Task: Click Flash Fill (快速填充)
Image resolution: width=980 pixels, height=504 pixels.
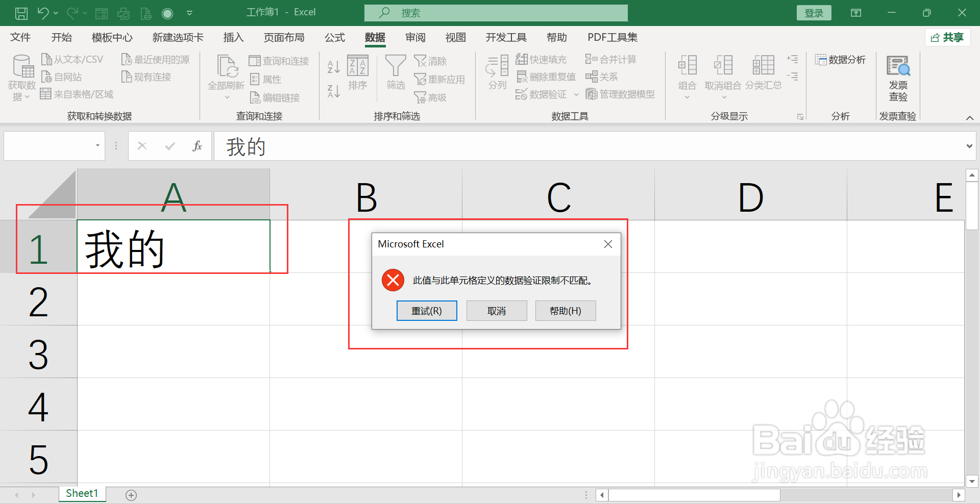Action: (x=541, y=60)
